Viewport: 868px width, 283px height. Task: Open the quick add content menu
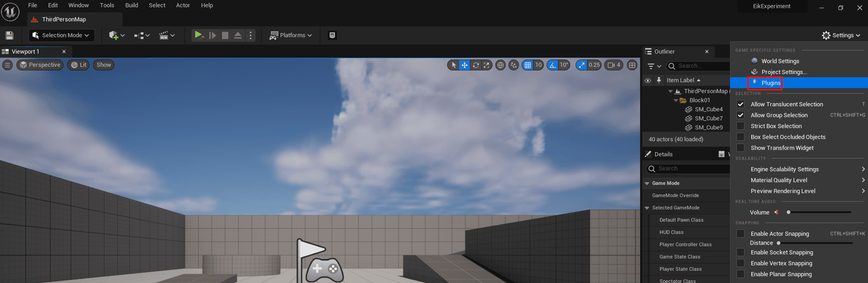117,35
